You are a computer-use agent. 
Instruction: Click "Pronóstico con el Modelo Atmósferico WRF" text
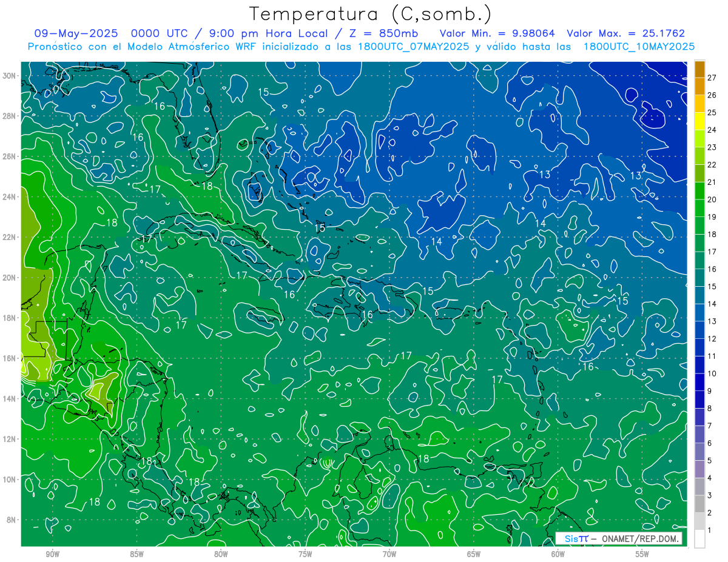[142, 47]
